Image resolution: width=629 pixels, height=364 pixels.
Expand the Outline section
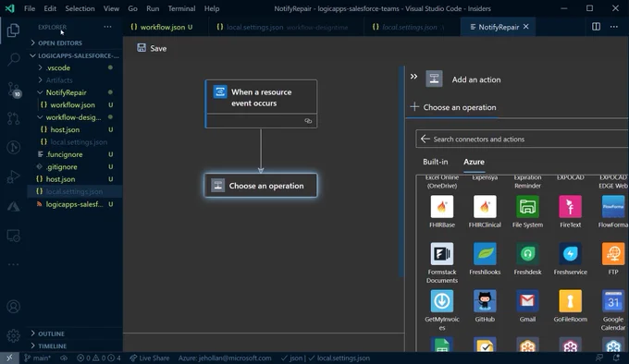pos(75,334)
